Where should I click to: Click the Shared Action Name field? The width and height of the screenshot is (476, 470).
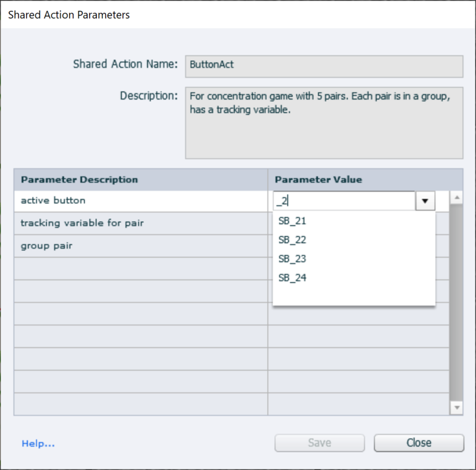click(x=324, y=66)
